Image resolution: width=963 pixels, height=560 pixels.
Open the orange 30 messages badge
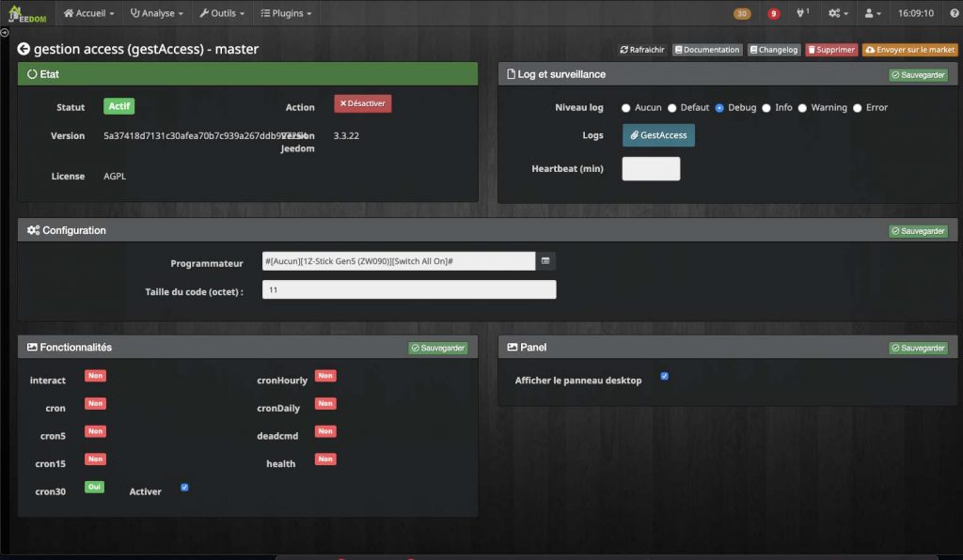[742, 14]
